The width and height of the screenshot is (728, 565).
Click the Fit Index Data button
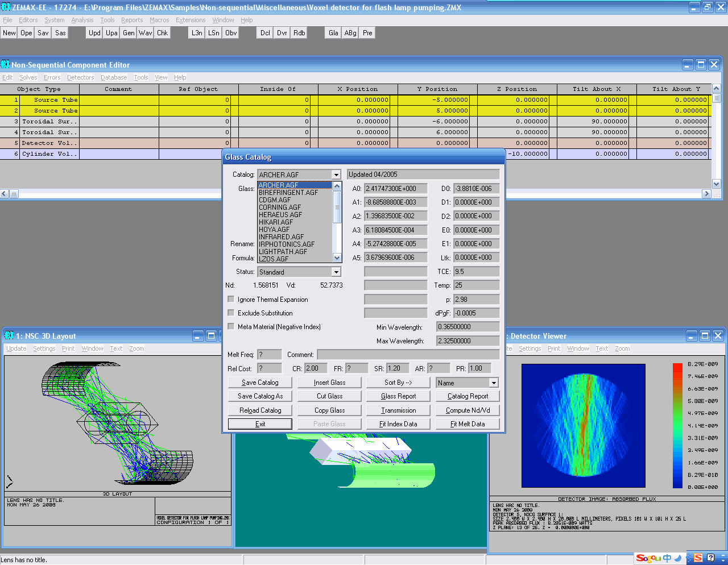point(398,423)
